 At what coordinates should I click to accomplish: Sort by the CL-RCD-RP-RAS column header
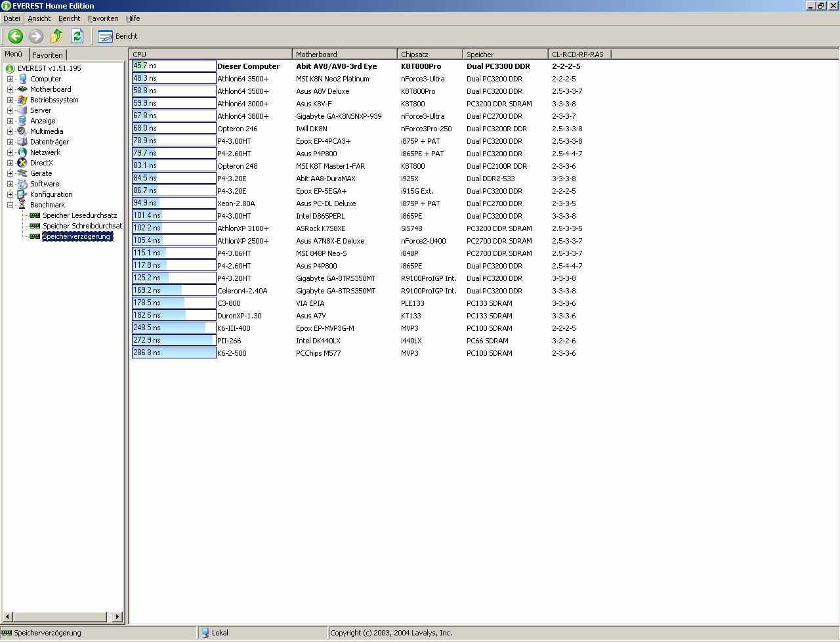pyautogui.click(x=579, y=54)
